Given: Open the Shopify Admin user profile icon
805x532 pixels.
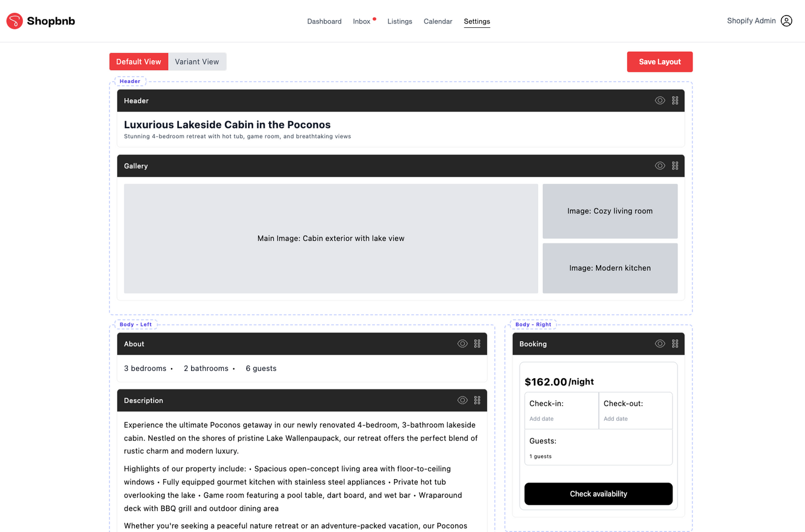Looking at the screenshot, I should 786,21.
